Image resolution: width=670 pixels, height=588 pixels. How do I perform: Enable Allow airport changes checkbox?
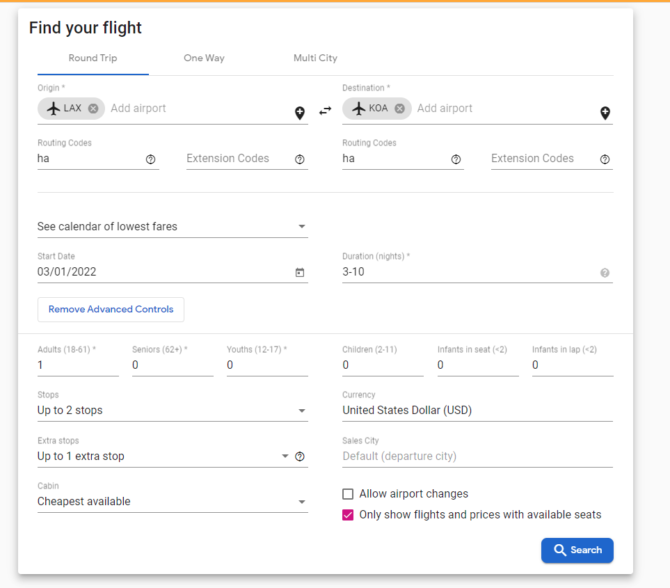point(348,494)
